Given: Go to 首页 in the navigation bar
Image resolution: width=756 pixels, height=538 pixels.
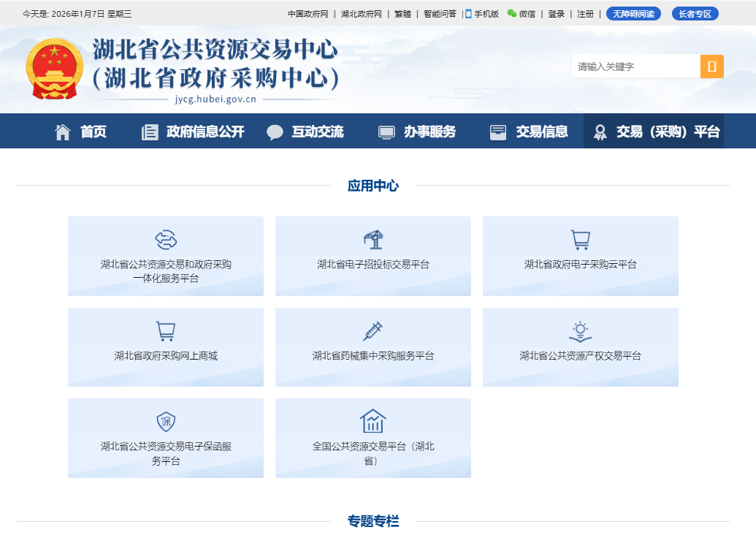Looking at the screenshot, I should tap(80, 132).
